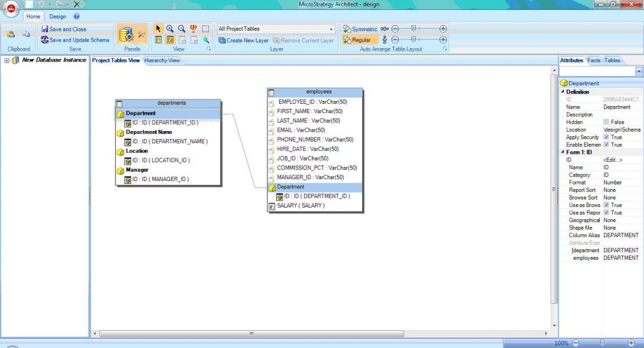The height and width of the screenshot is (348, 644).
Task: Click first table display icon in View group
Action: pos(158,40)
